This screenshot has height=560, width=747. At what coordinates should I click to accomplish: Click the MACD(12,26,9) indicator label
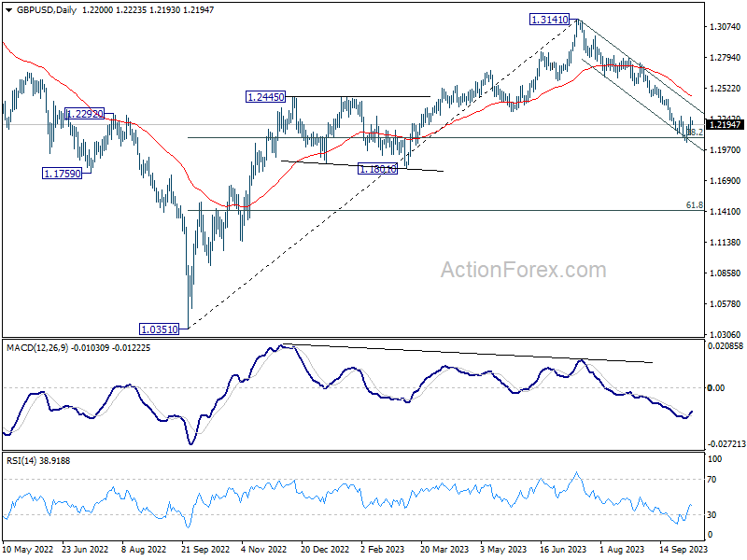(x=37, y=348)
